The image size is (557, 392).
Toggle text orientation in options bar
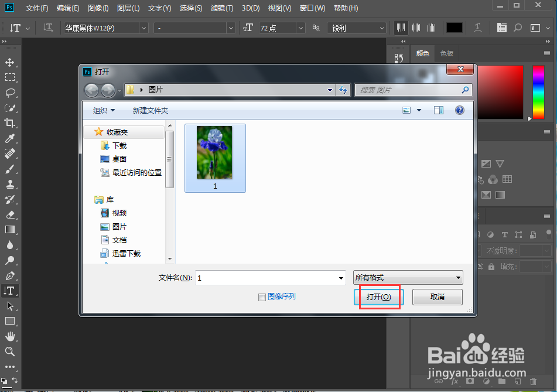point(47,28)
